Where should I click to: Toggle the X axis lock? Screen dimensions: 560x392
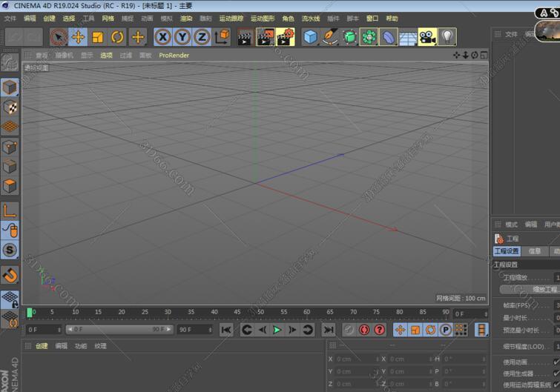click(162, 37)
